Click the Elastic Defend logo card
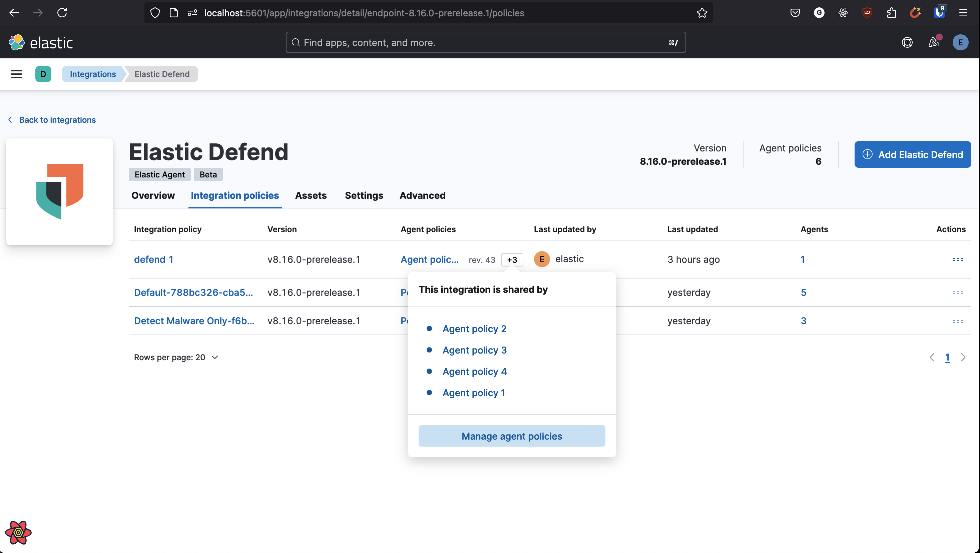 tap(59, 191)
